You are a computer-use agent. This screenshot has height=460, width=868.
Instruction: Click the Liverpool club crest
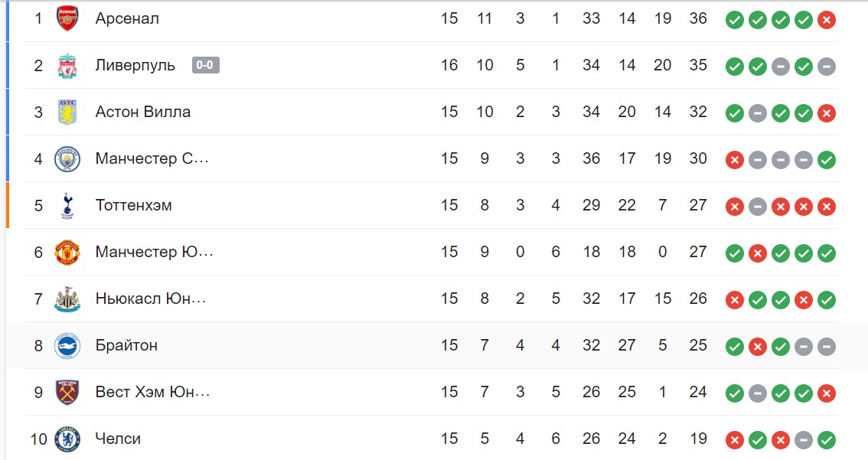click(x=67, y=66)
